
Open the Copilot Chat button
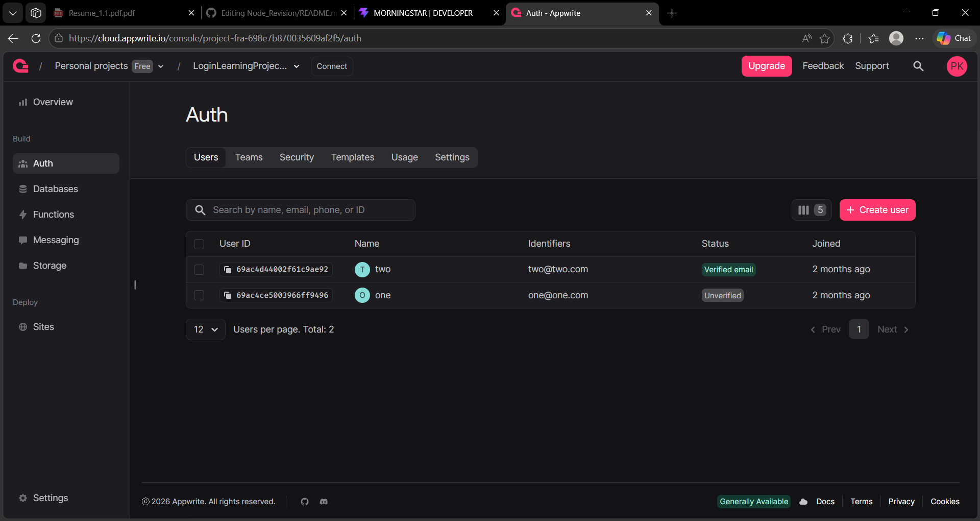pyautogui.click(x=954, y=38)
